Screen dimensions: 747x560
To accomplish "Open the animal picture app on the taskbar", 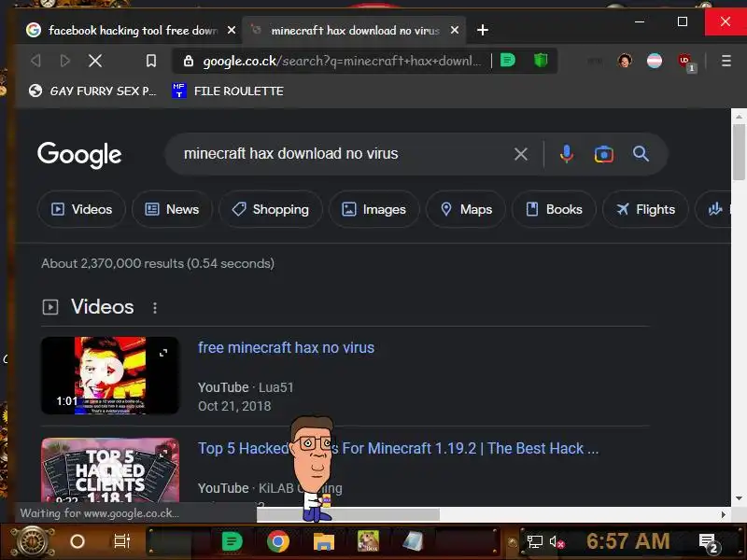I will 369,541.
